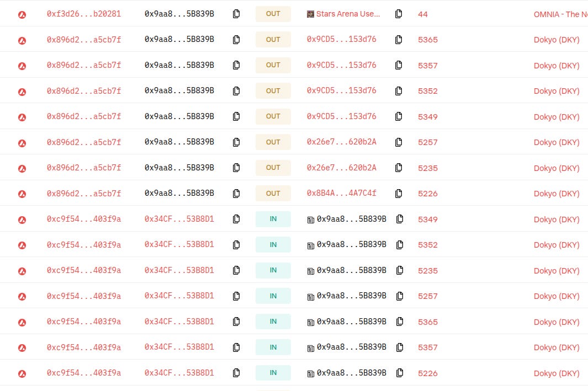Viewport: 588px width, 391px height.
Task: Copy the sender address in the IN 5226 row
Action: (236, 373)
